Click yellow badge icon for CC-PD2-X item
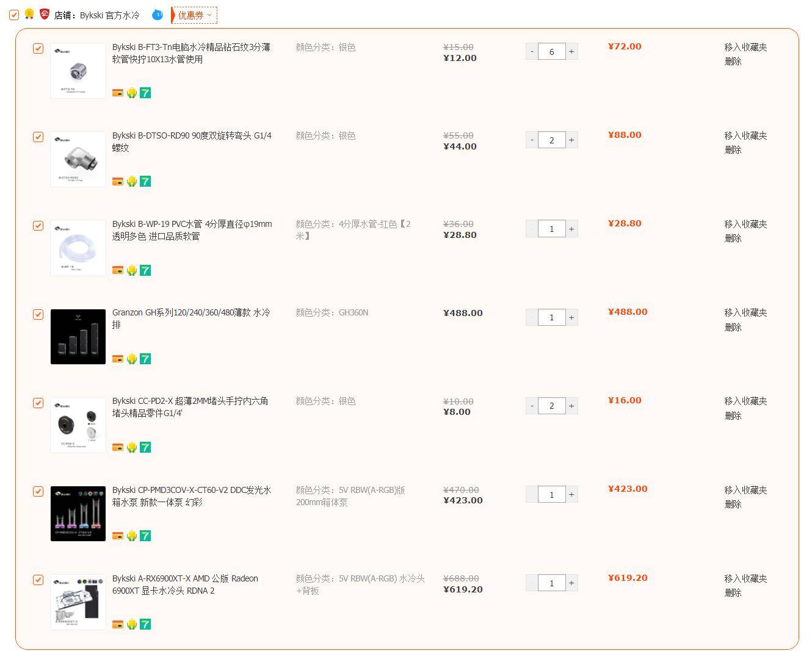Viewport: 812px width, 651px height. (131, 447)
